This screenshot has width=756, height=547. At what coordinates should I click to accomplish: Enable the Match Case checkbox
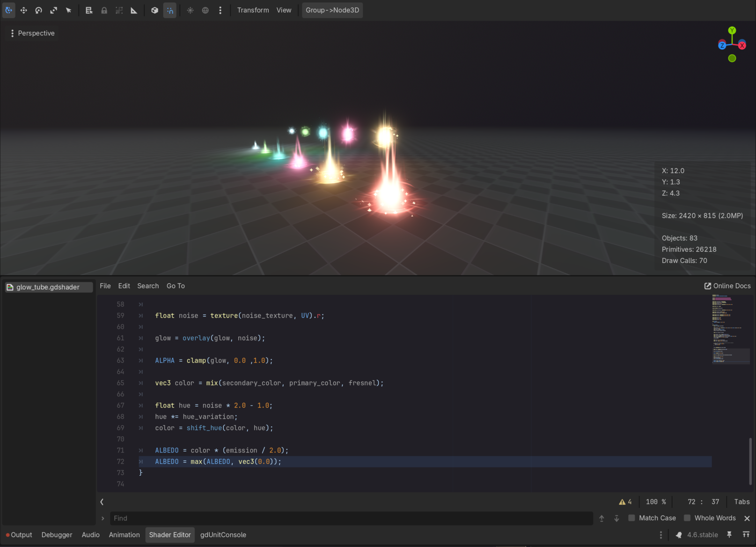click(652, 518)
